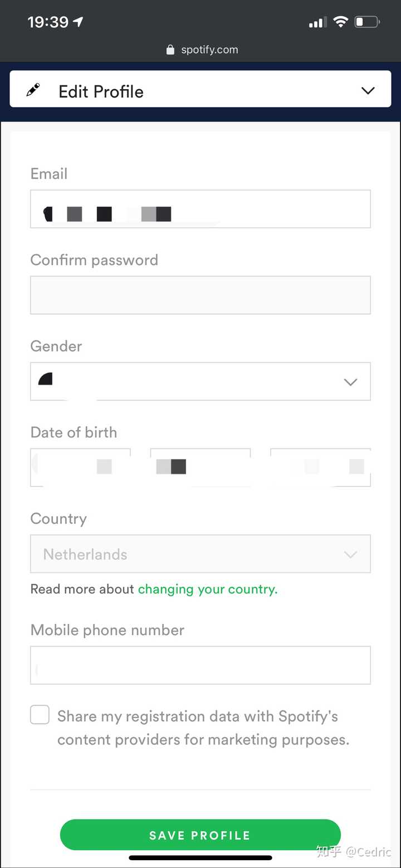Screen dimensions: 401x868
Task: Click the pencil icon beside Edit Profile
Action: click(33, 90)
